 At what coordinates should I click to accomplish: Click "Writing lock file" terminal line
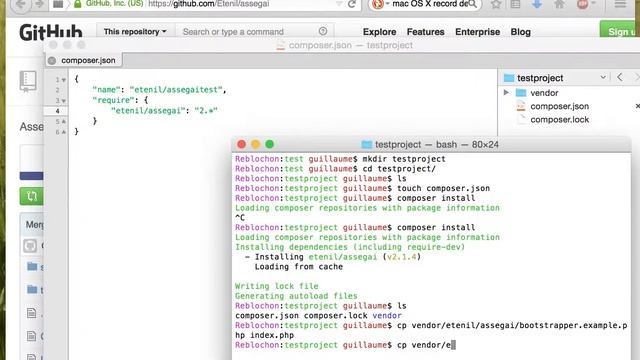tap(277, 286)
